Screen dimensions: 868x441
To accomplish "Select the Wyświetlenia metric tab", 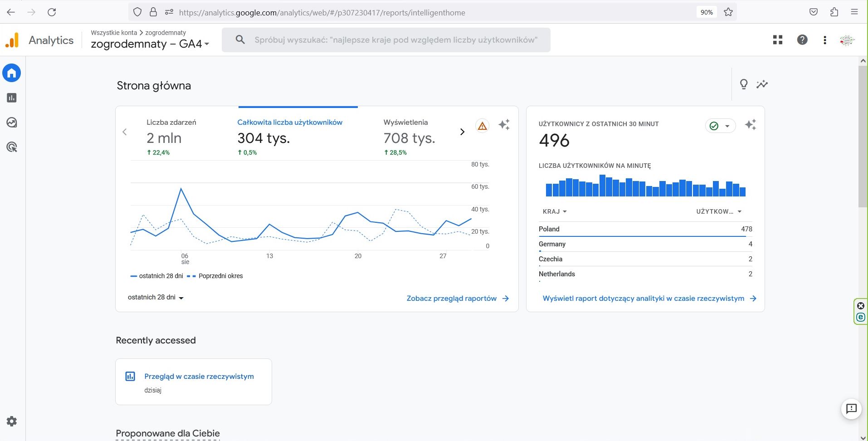I will point(409,137).
